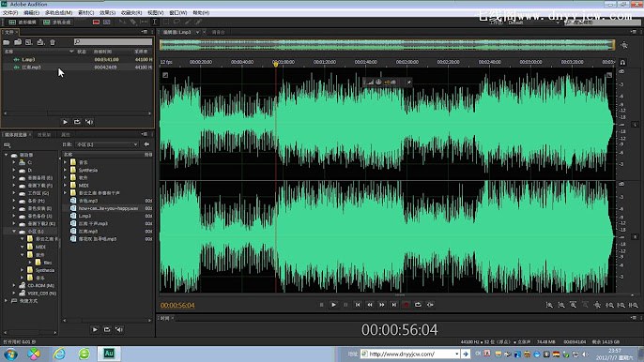
Task: Open the 文件(F) menu
Action: pyautogui.click(x=9, y=13)
